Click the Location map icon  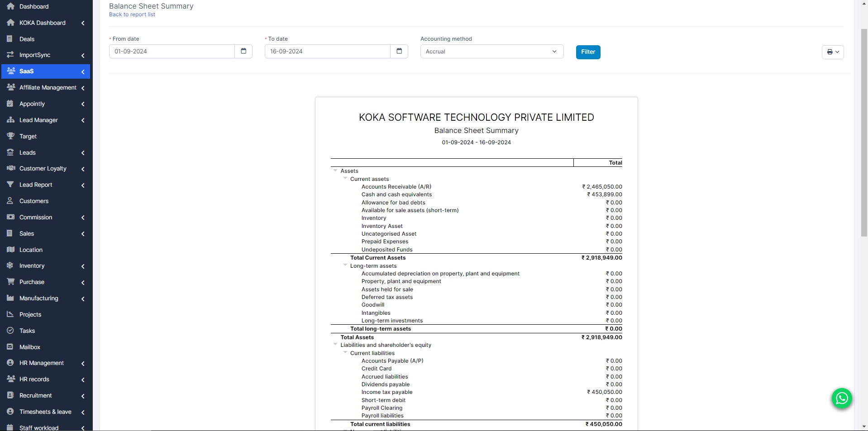coord(11,250)
